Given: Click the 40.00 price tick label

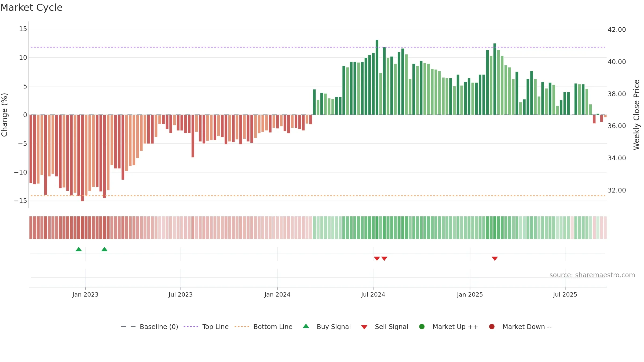Looking at the screenshot, I should 617,62.
